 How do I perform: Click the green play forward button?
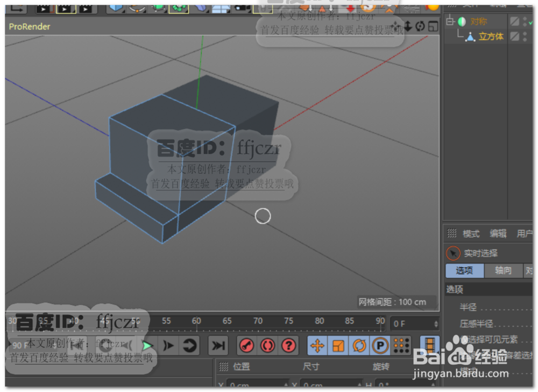click(x=147, y=346)
